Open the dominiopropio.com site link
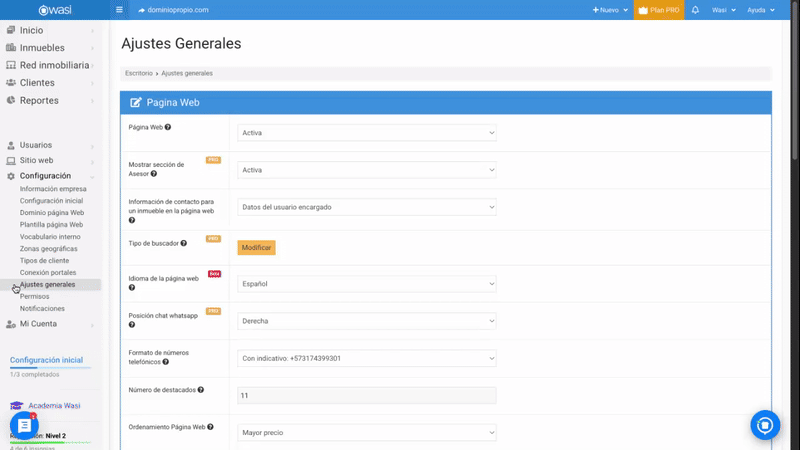 click(x=173, y=10)
